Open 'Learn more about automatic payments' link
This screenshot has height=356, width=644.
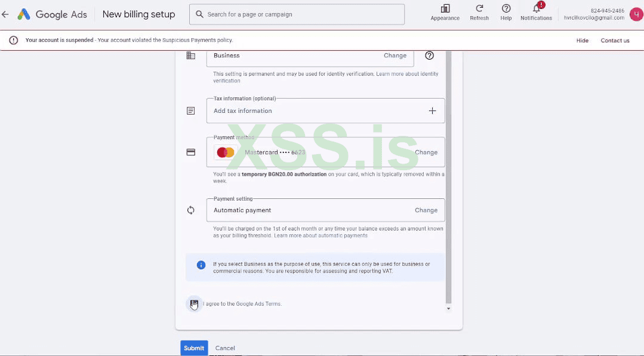pos(321,235)
